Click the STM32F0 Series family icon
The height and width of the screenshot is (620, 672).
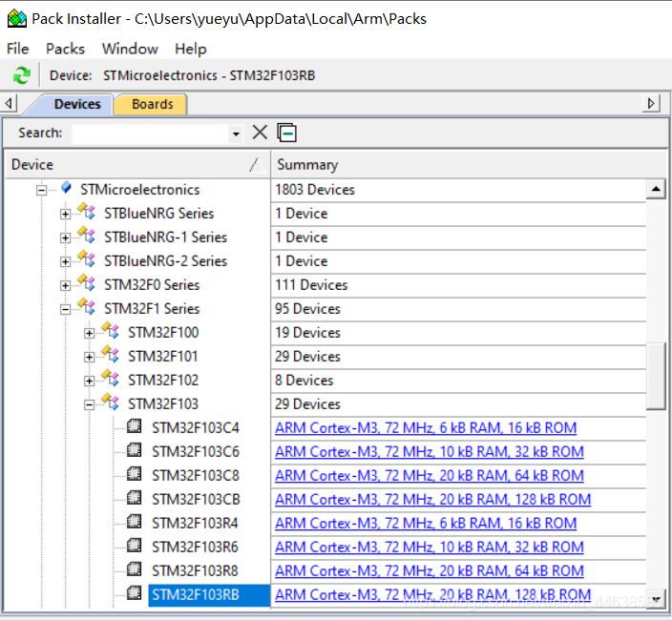(x=87, y=283)
